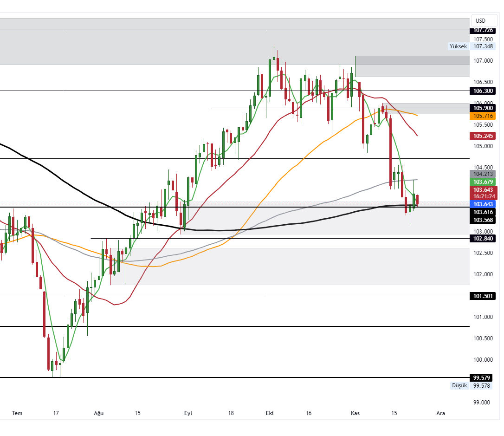504x436 pixels.
Task: Select the 107.726 level price tag
Action: point(483,31)
